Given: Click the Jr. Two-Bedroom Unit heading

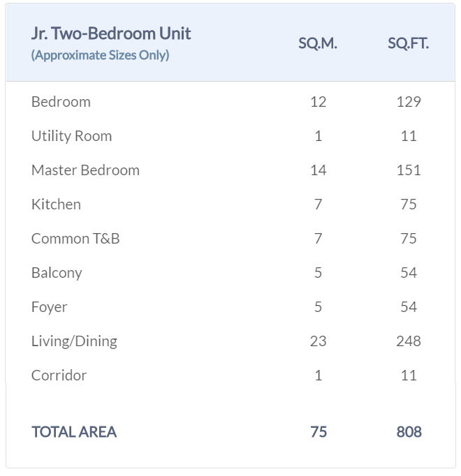Looking at the screenshot, I should (x=111, y=34).
